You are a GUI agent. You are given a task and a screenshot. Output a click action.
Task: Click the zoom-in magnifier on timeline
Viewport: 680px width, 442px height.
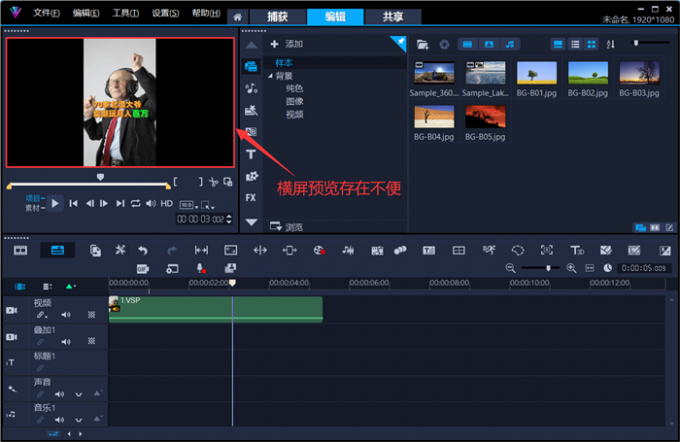click(572, 268)
